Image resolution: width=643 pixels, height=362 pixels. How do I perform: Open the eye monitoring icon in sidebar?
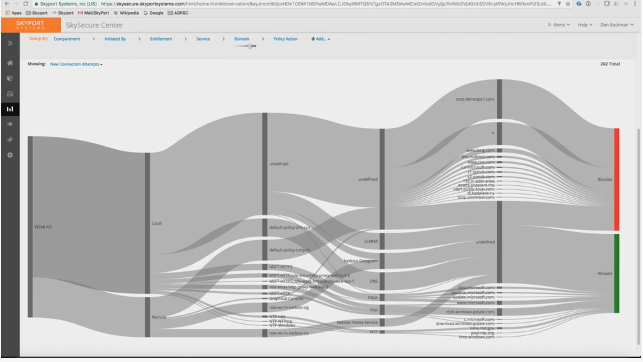click(x=10, y=124)
